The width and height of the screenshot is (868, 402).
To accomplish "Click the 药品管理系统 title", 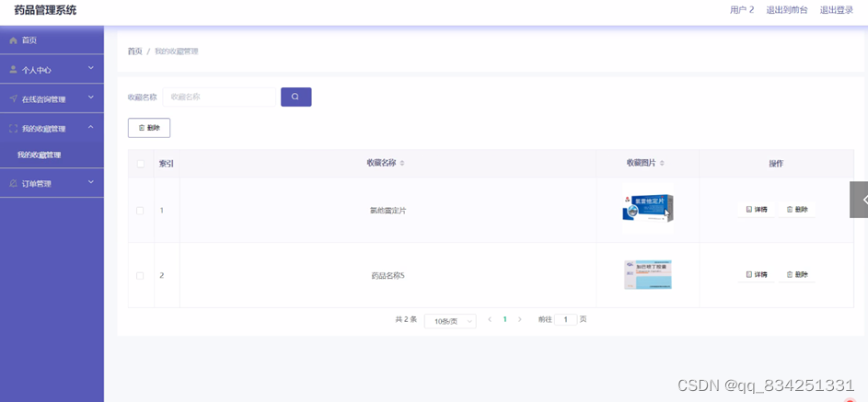I will coord(45,10).
